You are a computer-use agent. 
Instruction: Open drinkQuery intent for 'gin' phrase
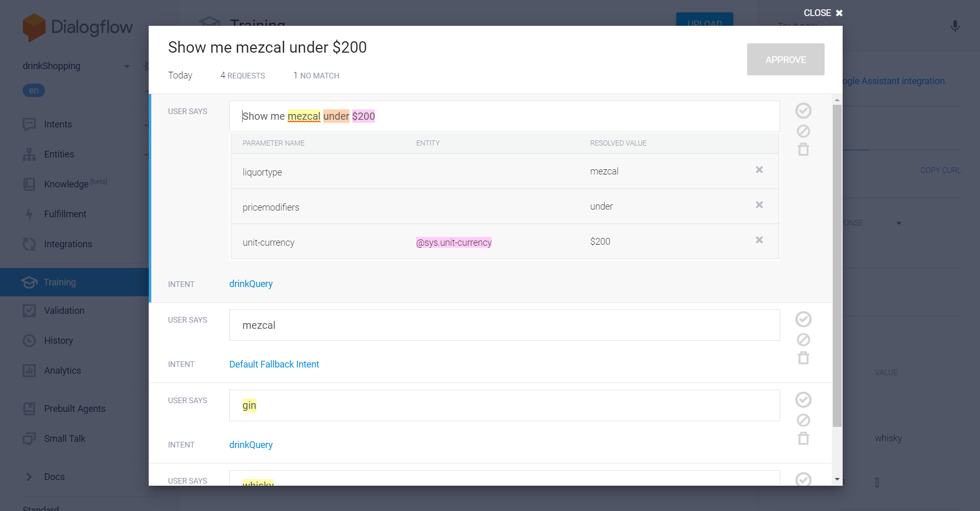coord(251,445)
